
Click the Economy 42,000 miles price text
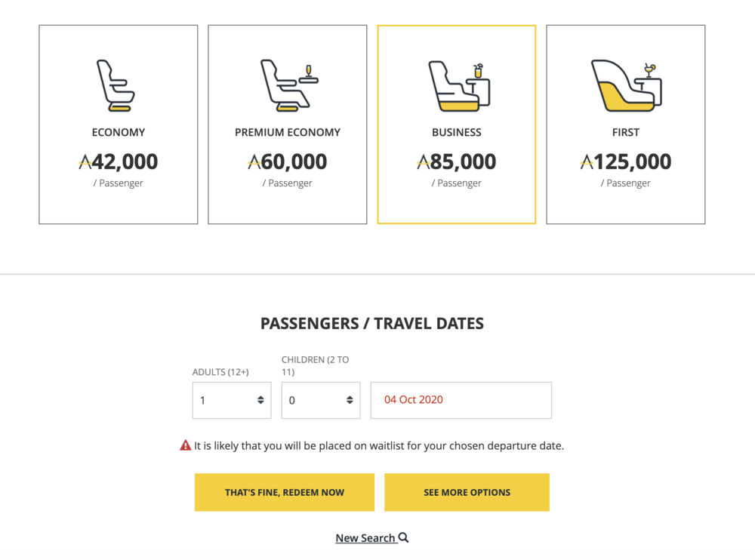tap(119, 162)
